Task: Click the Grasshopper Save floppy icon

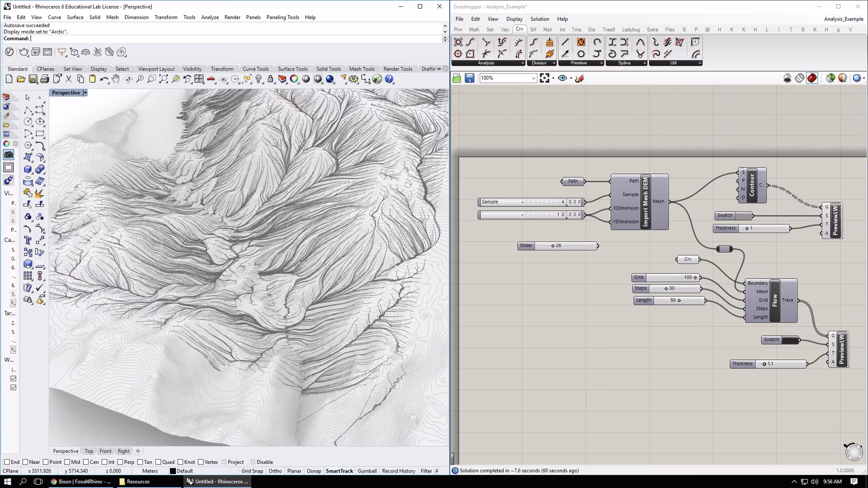Action: click(x=470, y=78)
